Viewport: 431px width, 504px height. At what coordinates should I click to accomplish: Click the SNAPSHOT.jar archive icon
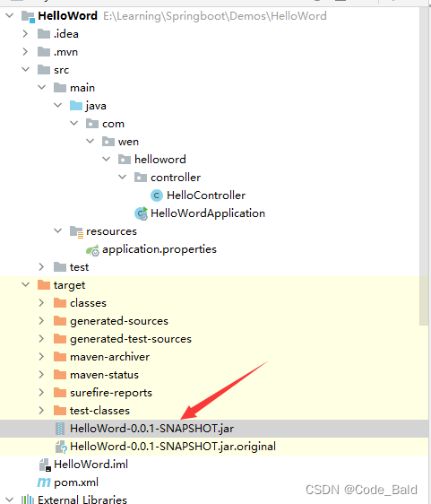[60, 429]
